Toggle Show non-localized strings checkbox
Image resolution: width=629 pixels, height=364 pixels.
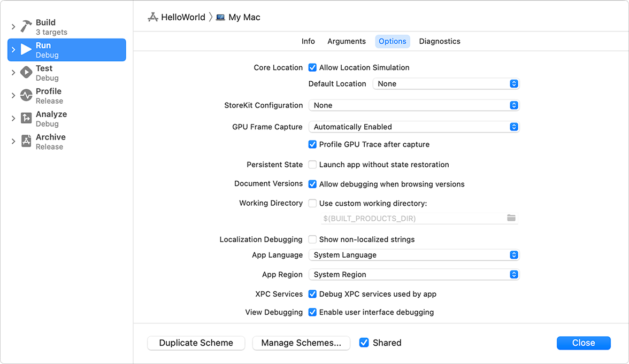[313, 239]
